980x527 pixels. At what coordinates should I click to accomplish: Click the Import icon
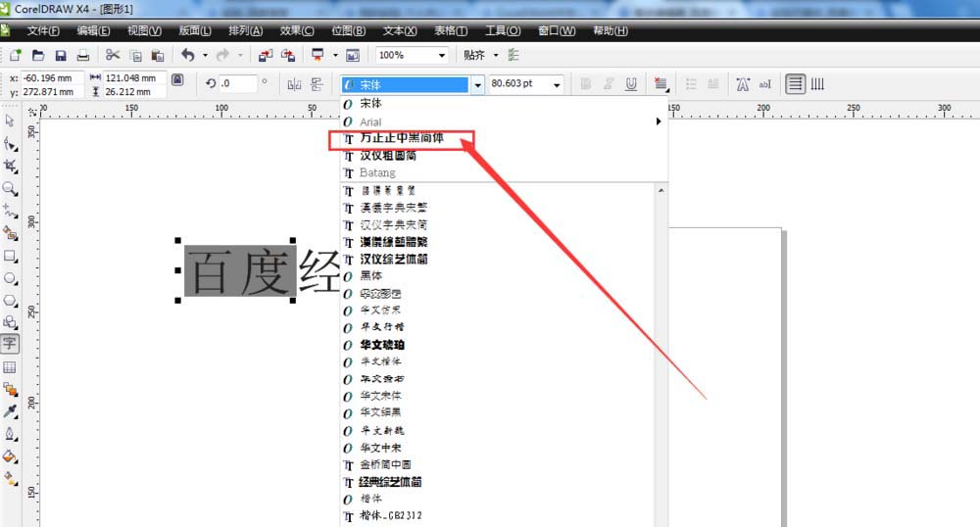[x=266, y=56]
